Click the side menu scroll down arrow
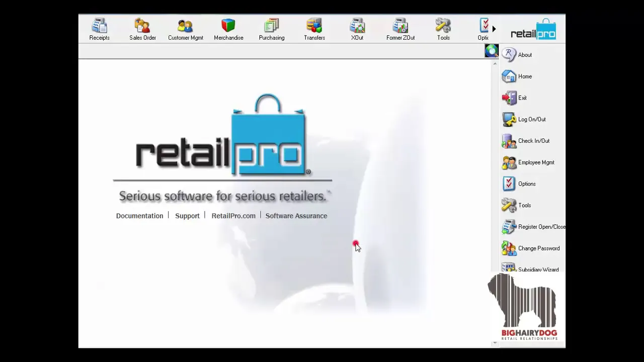 pos(495,343)
